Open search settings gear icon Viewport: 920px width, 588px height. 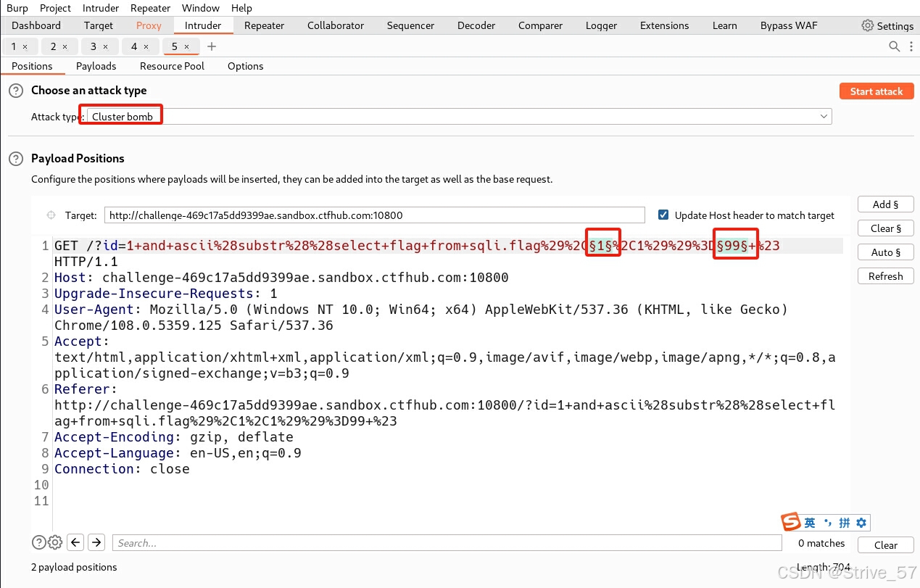55,542
